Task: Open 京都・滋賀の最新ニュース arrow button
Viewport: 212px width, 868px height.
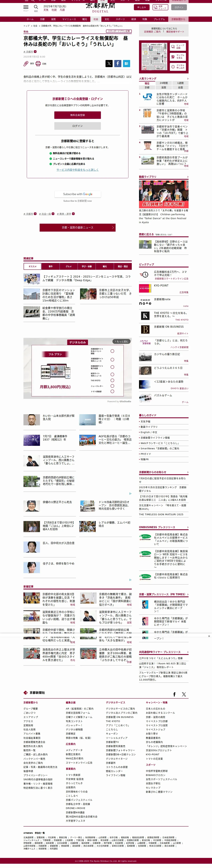Action: [x=77, y=227]
